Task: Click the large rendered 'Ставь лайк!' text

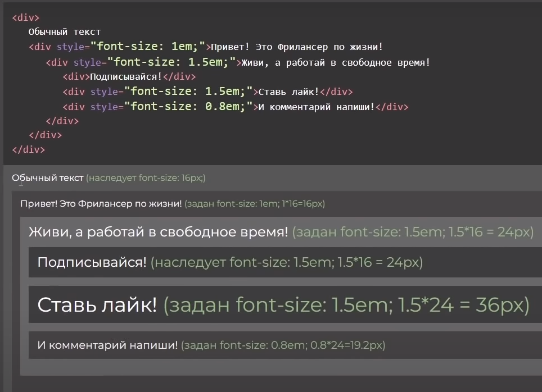Action: pyautogui.click(x=97, y=305)
